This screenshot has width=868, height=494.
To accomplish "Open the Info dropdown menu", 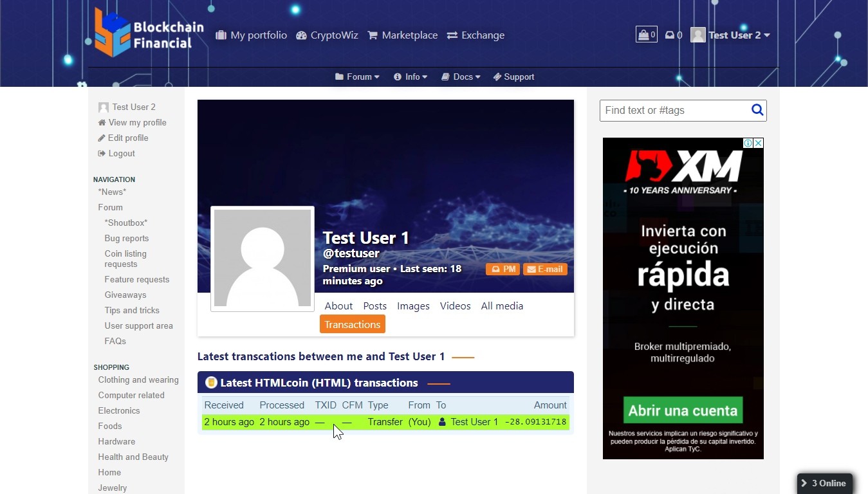I will pyautogui.click(x=411, y=77).
